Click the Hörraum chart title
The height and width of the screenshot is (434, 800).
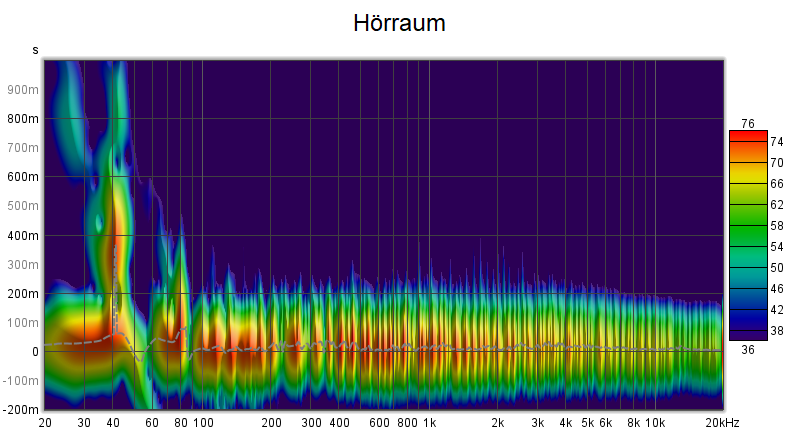coord(400,24)
